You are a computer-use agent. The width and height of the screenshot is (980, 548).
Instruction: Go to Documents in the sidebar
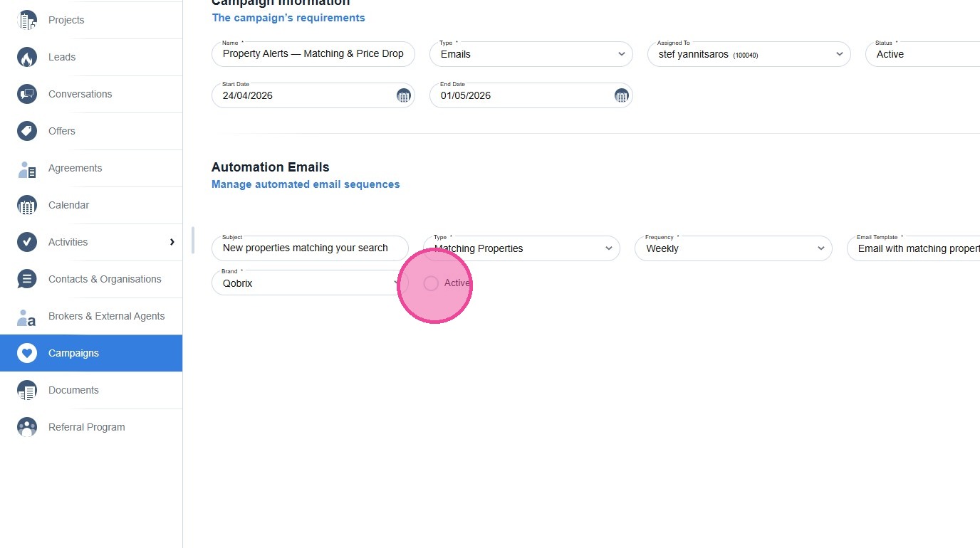click(91, 390)
